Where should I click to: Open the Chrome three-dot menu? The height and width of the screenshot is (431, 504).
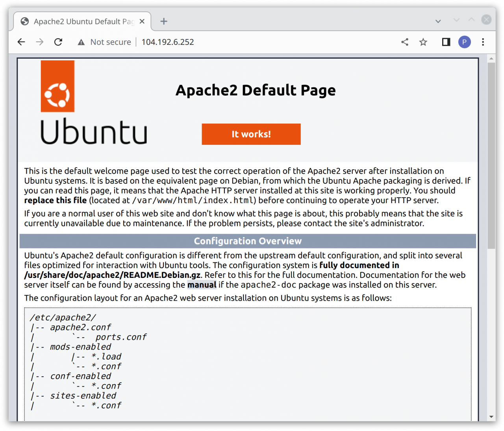(483, 42)
